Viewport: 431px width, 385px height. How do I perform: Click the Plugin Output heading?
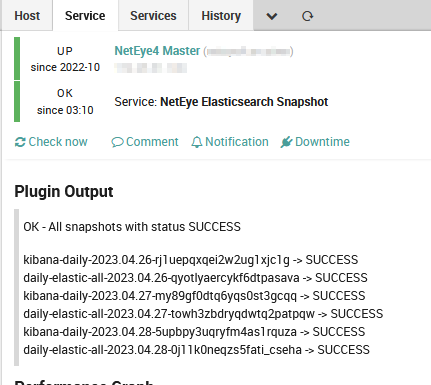pos(64,192)
